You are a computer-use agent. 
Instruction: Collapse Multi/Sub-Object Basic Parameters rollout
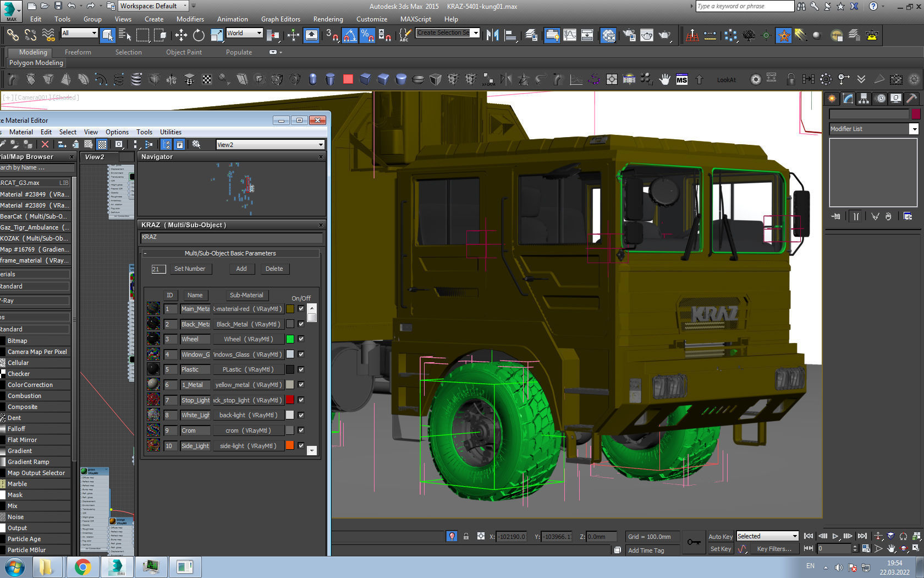(230, 253)
